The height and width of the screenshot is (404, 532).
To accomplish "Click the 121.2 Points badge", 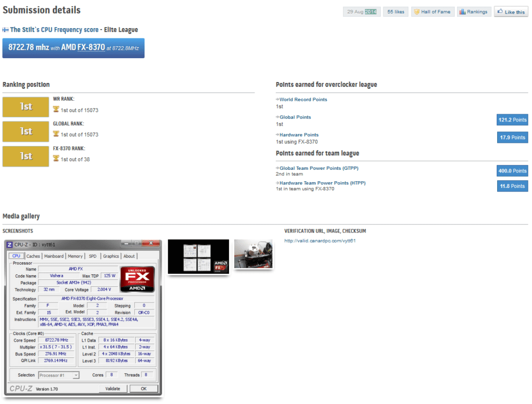I will tap(512, 120).
